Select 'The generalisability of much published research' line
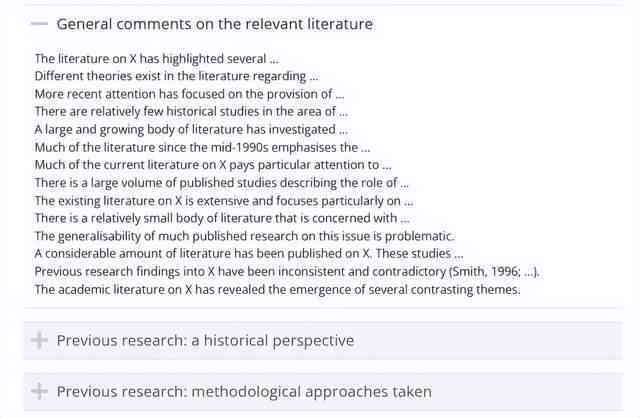This screenshot has width=640, height=418. click(x=244, y=236)
